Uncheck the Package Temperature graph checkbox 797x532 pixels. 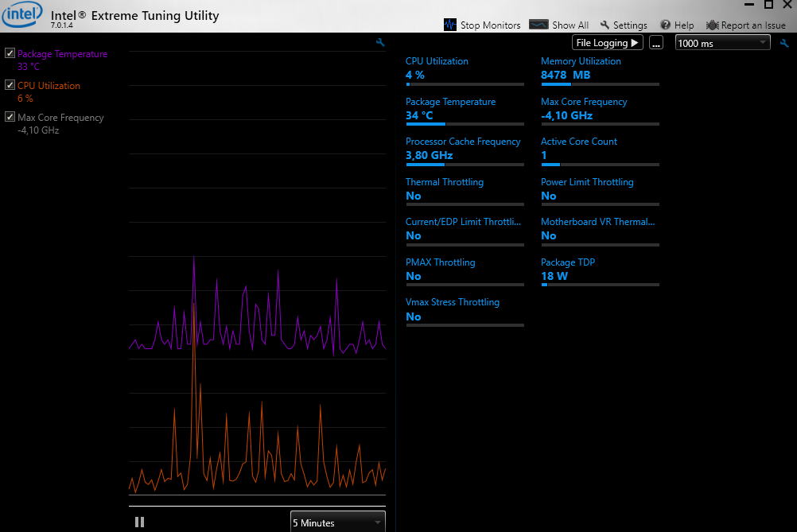[x=10, y=52]
